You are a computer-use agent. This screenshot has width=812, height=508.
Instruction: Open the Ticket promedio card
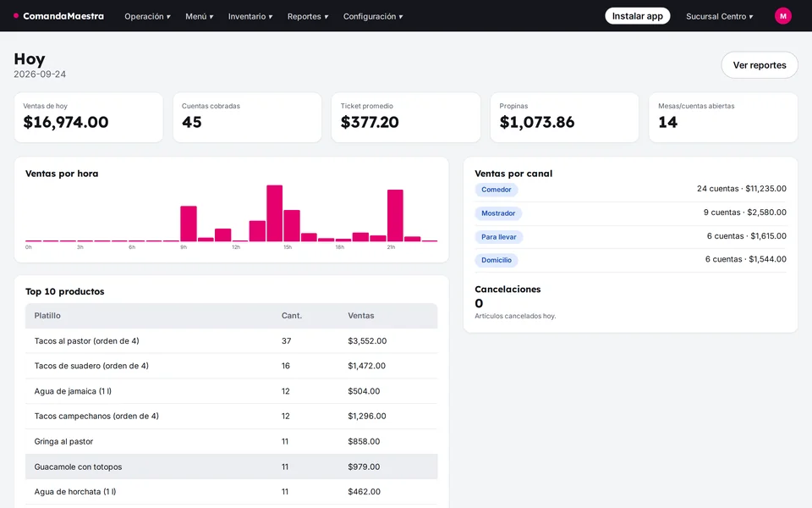(x=406, y=117)
